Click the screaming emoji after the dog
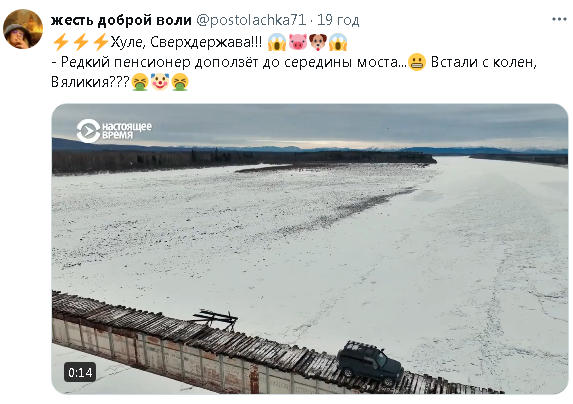 (x=338, y=42)
